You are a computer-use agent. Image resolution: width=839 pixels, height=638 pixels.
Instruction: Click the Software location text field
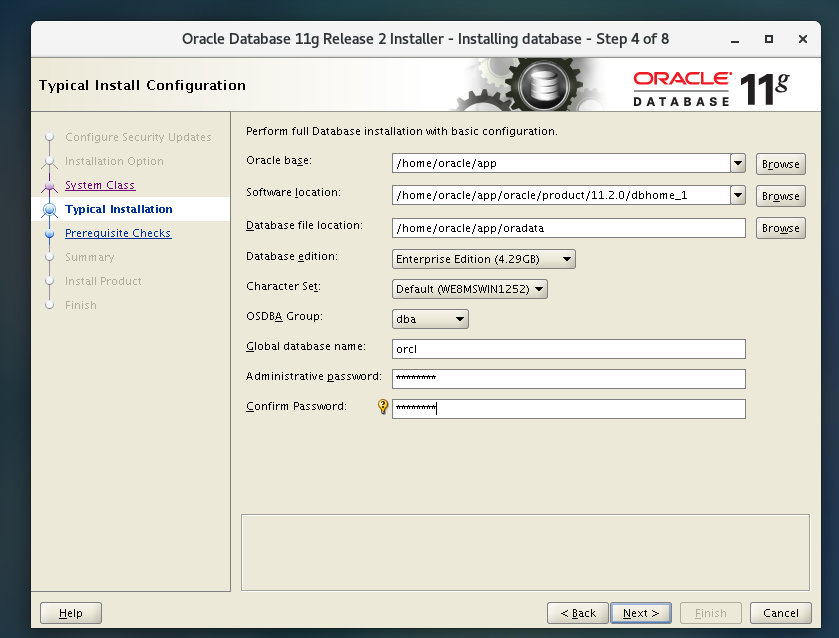(x=561, y=195)
